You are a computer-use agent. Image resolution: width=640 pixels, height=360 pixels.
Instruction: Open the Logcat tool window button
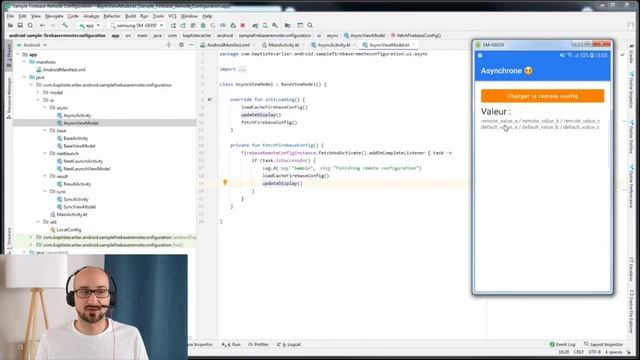289,344
